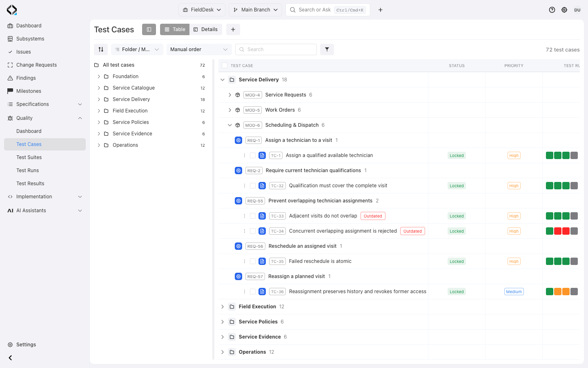588x368 pixels.
Task: Switch to the Details view tab
Action: [x=205, y=29]
